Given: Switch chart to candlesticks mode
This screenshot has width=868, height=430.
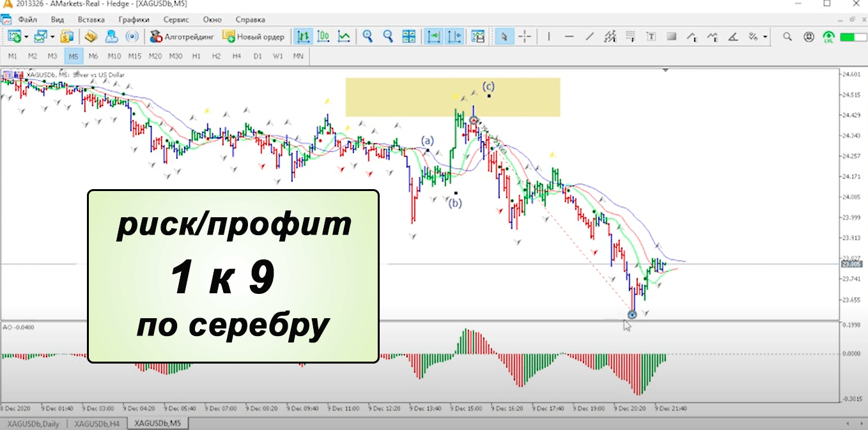Looking at the screenshot, I should point(323,36).
